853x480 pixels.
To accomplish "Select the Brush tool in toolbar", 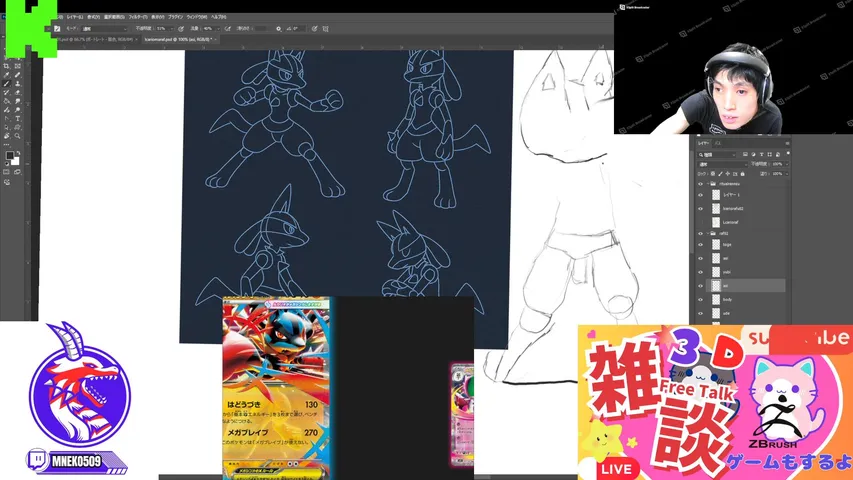I will click(6, 83).
